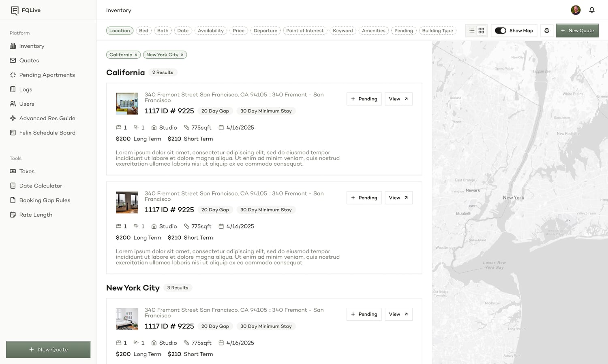Image resolution: width=608 pixels, height=364 pixels.
Task: Open the Location filter
Action: pos(120,31)
